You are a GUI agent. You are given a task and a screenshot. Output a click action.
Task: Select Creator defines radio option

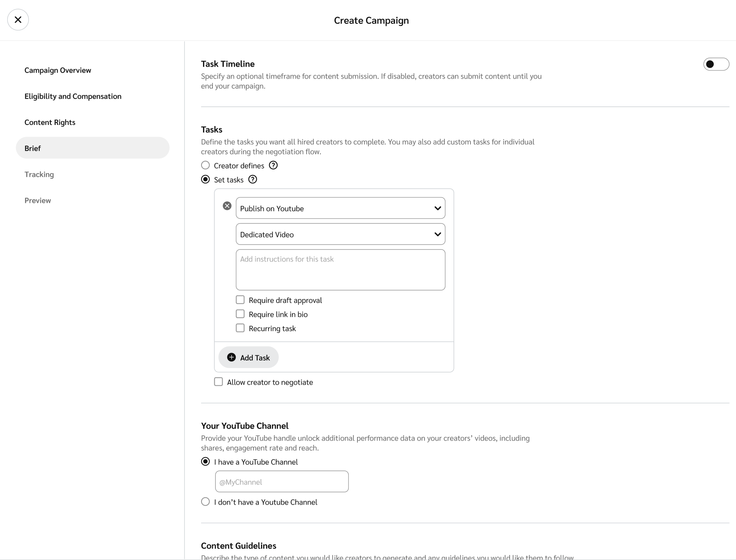pos(205,165)
